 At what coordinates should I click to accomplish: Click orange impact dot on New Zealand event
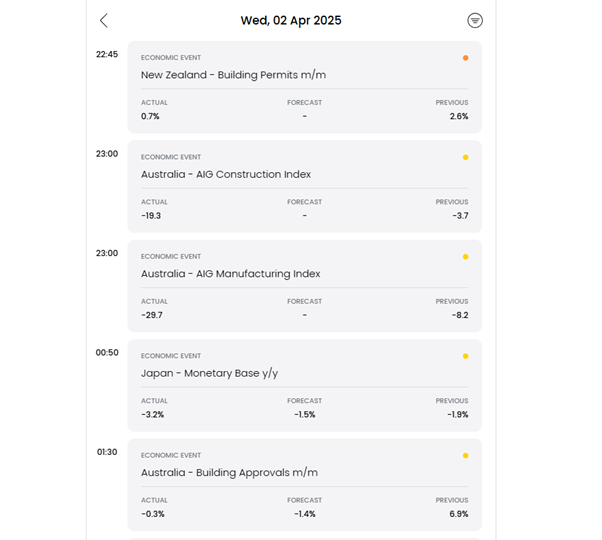point(465,58)
